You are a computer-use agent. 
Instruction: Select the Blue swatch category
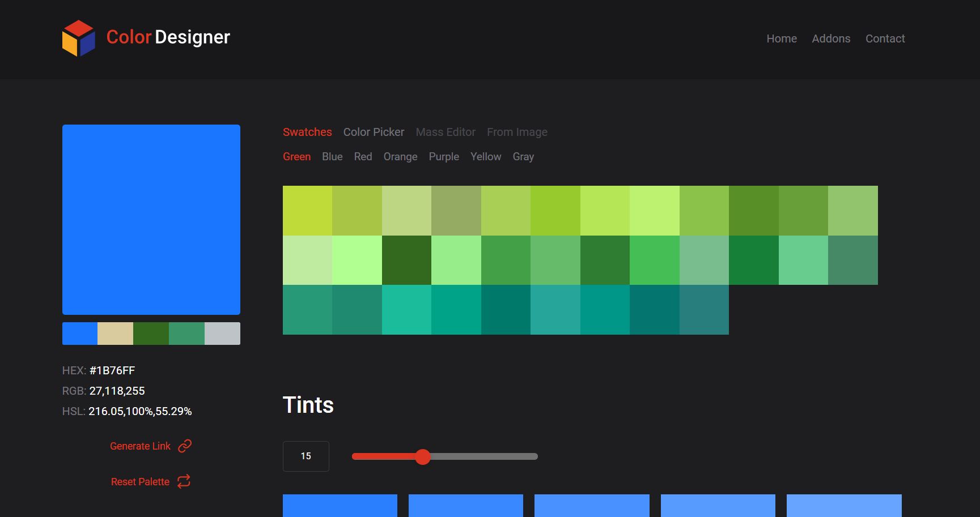(x=332, y=157)
